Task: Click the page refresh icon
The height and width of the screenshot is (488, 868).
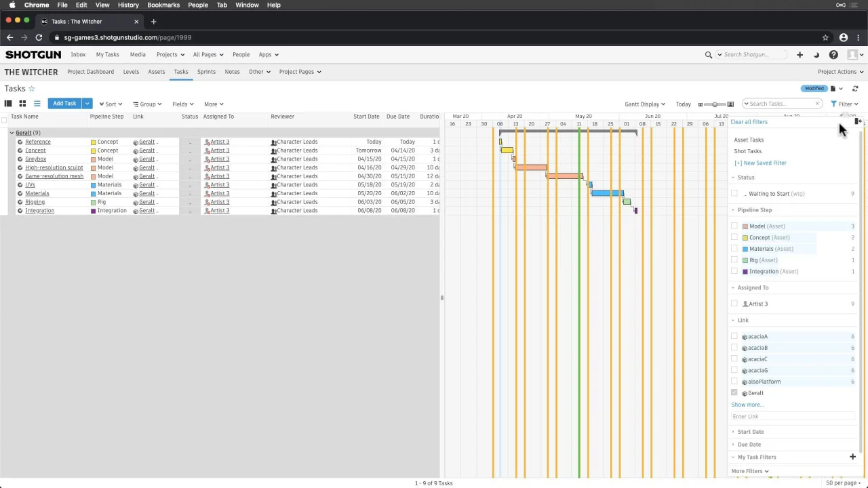Action: tap(855, 89)
